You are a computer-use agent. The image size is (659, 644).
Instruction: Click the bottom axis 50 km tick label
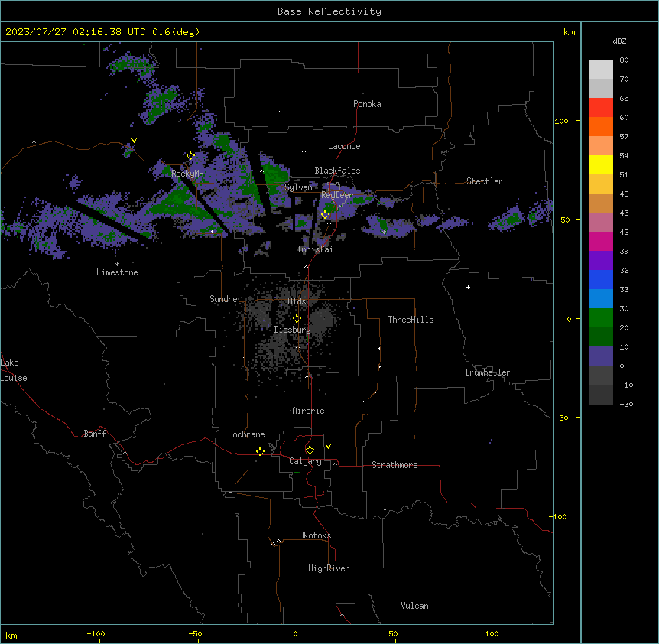pos(392,633)
